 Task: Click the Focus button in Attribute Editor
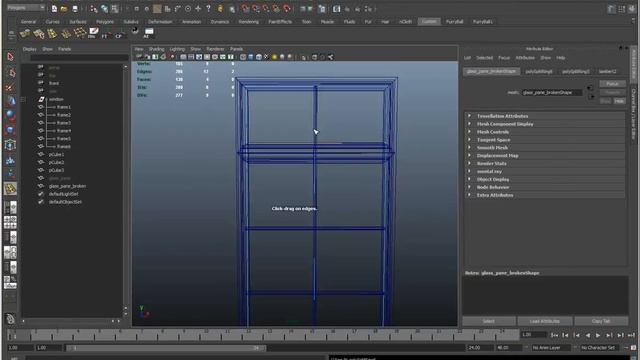[x=612, y=84]
